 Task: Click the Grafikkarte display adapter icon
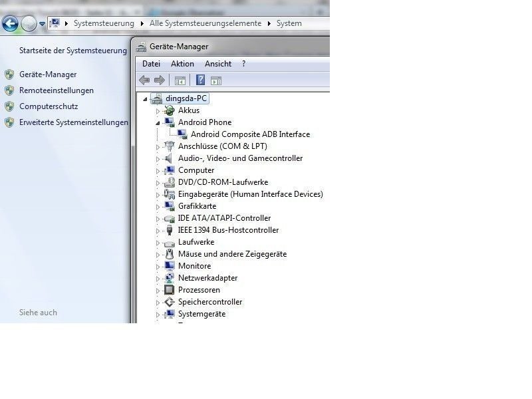click(169, 206)
